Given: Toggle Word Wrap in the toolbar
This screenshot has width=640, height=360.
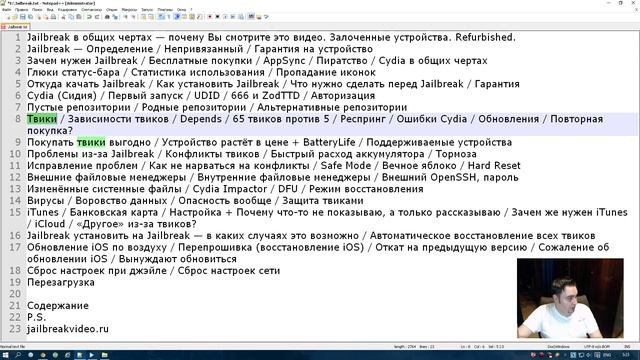Looking at the screenshot, I should tap(161, 17).
